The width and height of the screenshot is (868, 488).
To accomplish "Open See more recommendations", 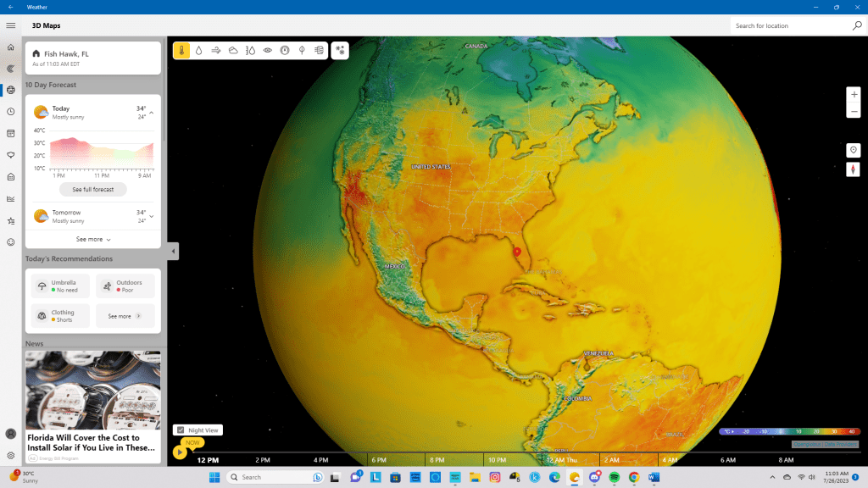I will pos(125,316).
